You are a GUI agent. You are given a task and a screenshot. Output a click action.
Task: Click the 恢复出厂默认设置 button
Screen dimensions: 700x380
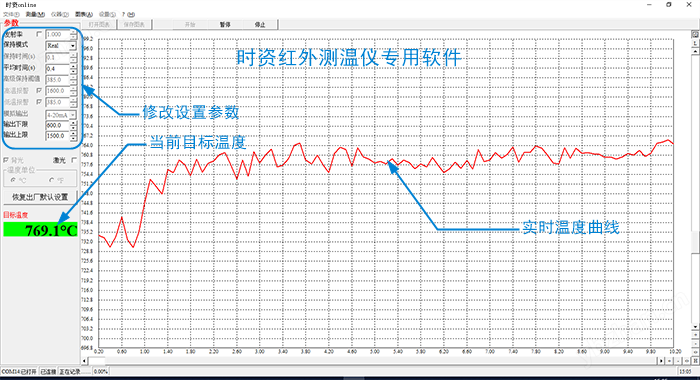(40, 197)
